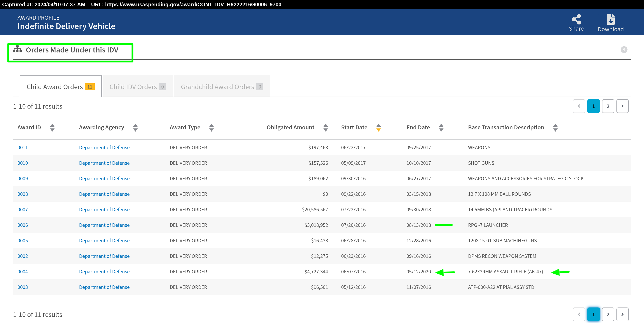Open award ID 0010 link
Viewport: 644px width, 323px height.
click(23, 163)
